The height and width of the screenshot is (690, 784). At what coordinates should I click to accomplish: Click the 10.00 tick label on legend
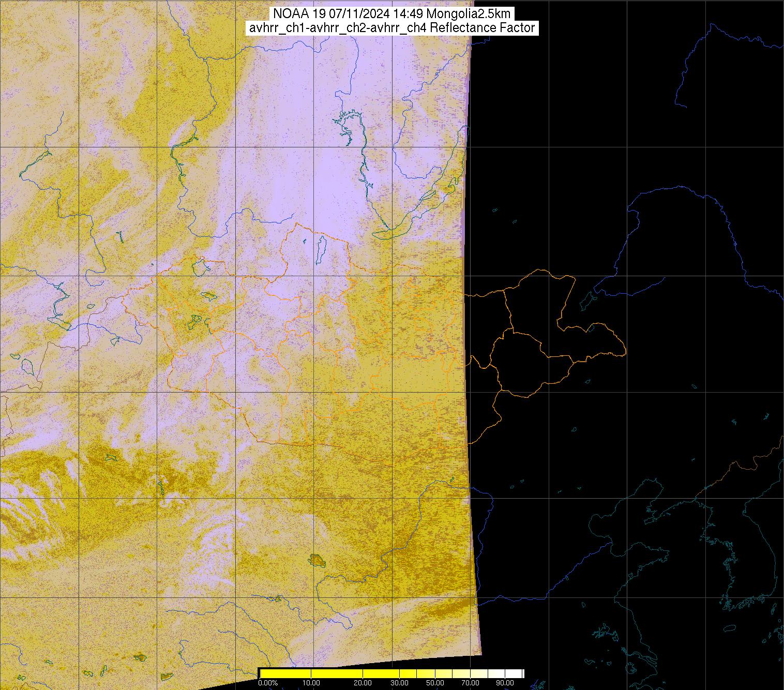pos(311,683)
